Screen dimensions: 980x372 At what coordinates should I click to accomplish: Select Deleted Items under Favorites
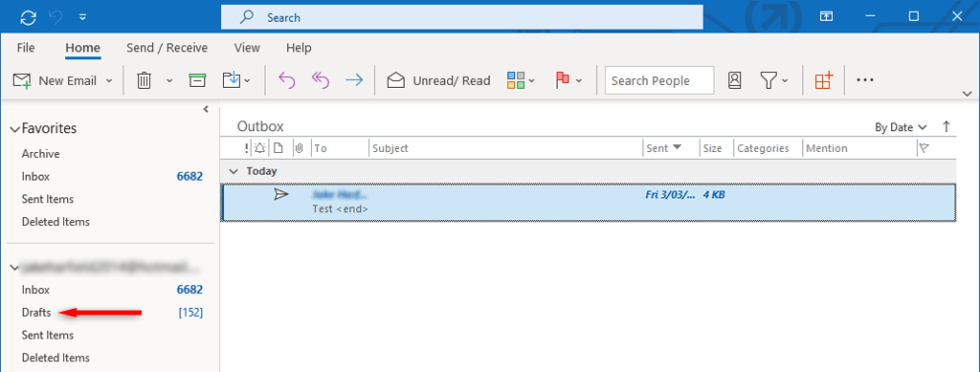click(x=56, y=222)
